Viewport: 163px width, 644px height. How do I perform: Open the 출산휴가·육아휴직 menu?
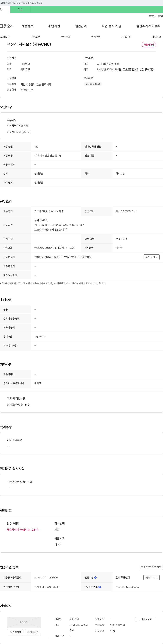(148, 26)
